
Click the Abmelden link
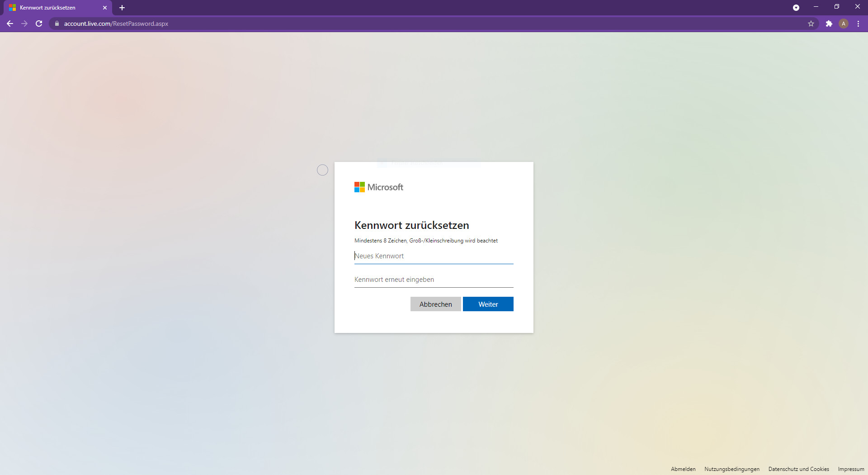click(x=683, y=469)
